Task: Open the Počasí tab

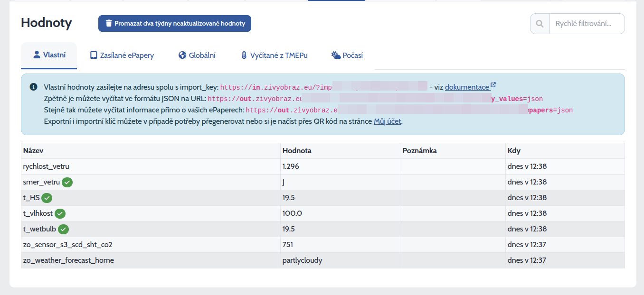Action: (x=347, y=55)
